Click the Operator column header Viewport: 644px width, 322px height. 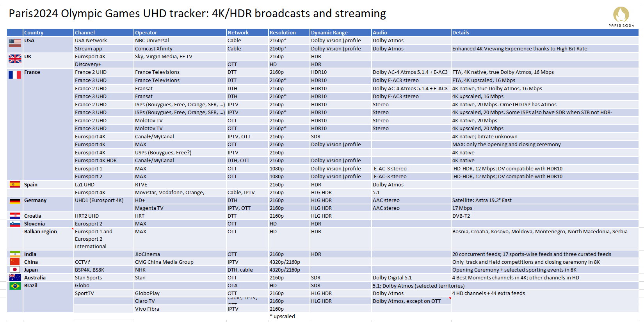coord(180,33)
